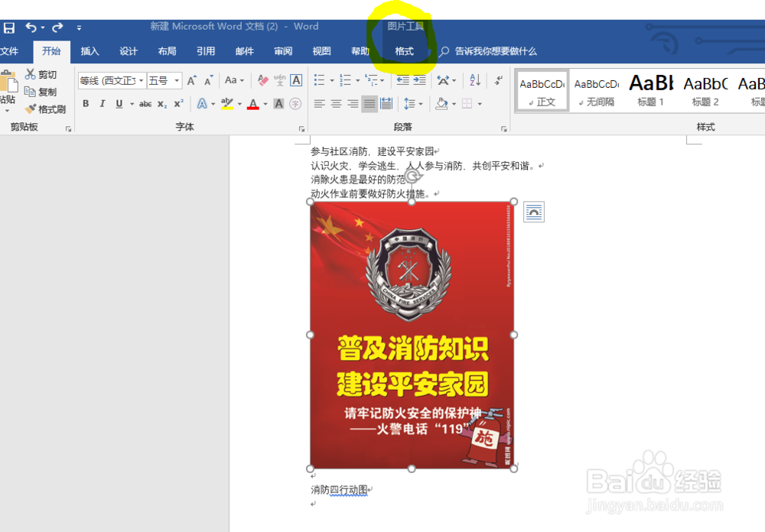The width and height of the screenshot is (765, 532).
Task: Clear all formatting with eraser icon
Action: (x=263, y=80)
